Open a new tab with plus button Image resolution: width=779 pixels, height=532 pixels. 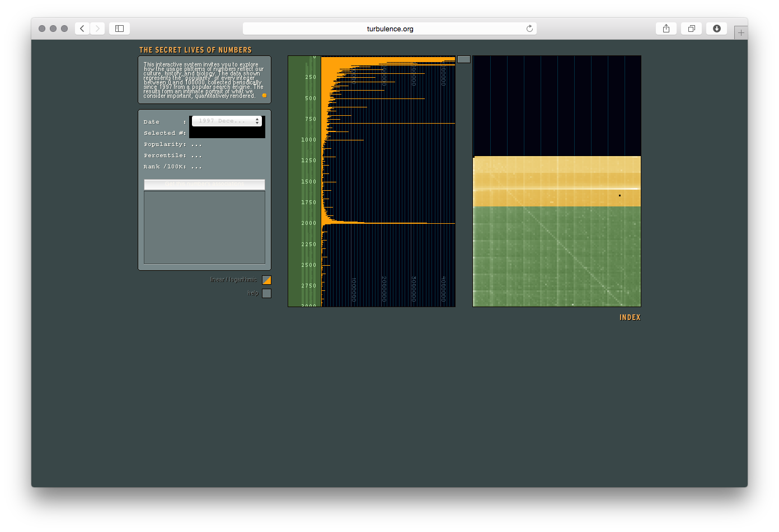[x=741, y=32]
